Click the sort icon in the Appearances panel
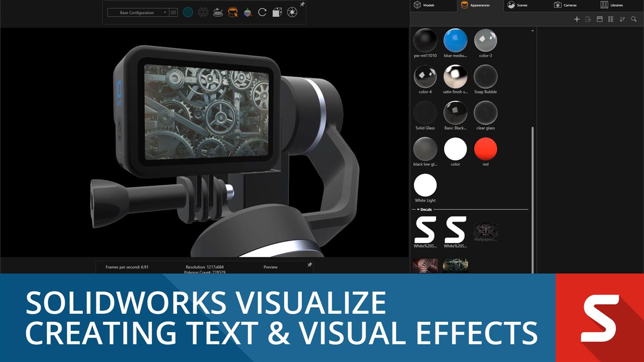Screen dimensions: 644x362 [x=622, y=19]
